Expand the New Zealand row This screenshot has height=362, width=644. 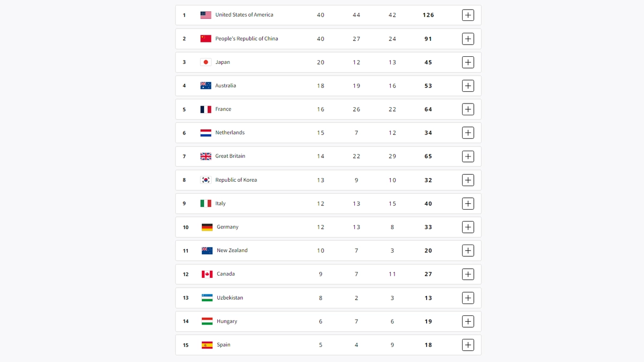[x=468, y=250]
